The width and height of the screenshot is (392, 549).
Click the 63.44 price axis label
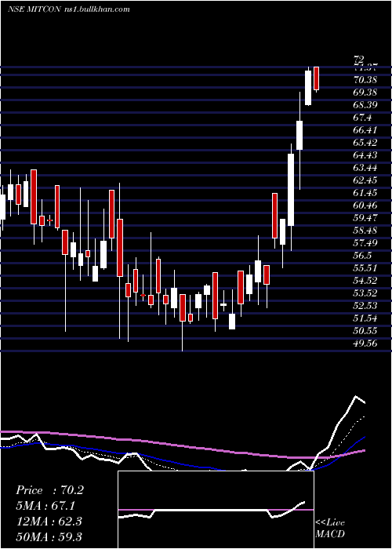coord(365,168)
